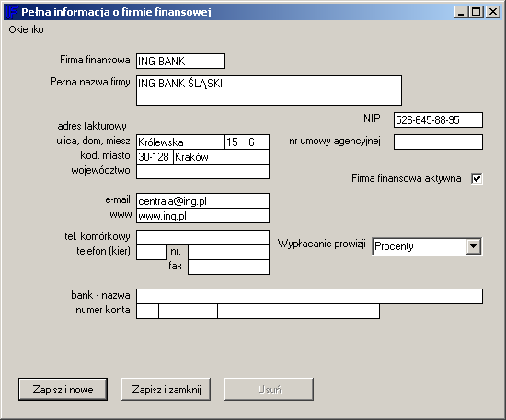Viewport: 506px width, 420px height.
Task: Expand the Wypłacanie prowizji dropdown arrow
Action: point(474,246)
